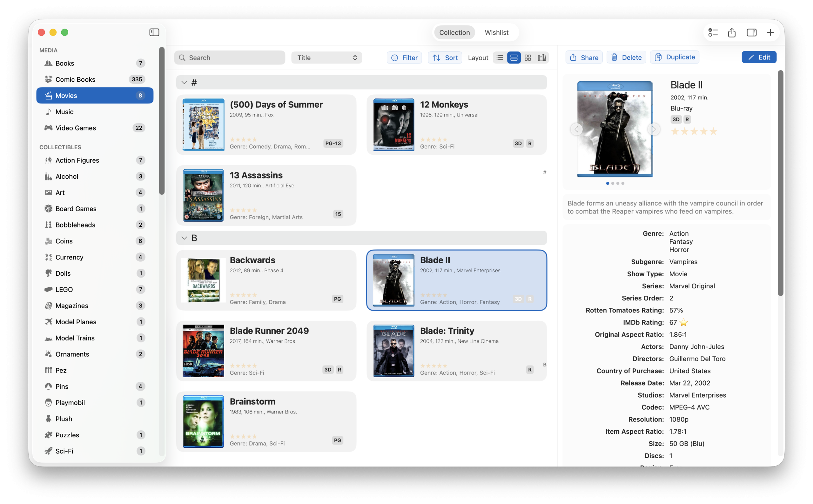Toggle the right detail panel icon
Image resolution: width=813 pixels, height=504 pixels.
[751, 32]
